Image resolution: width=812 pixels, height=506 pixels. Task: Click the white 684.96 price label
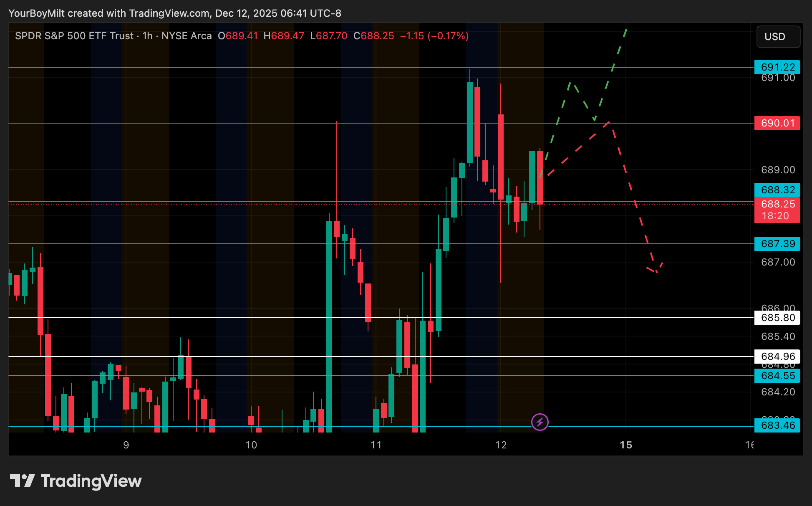(x=777, y=357)
